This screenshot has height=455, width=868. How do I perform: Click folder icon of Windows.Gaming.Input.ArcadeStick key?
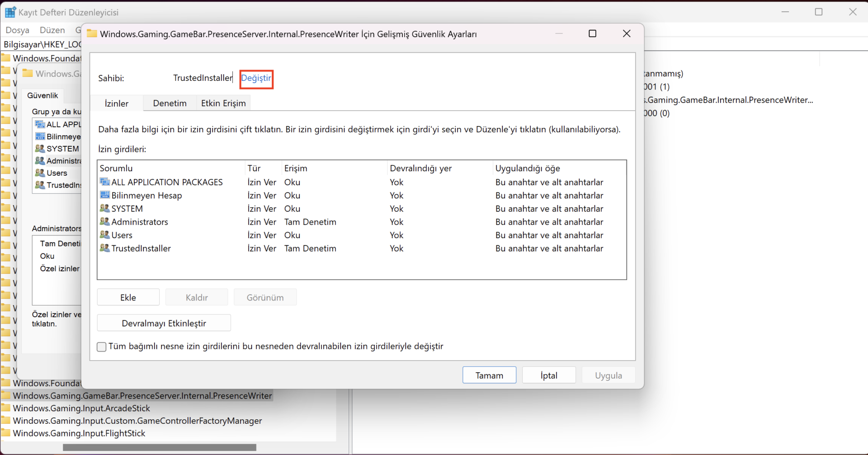coord(6,408)
